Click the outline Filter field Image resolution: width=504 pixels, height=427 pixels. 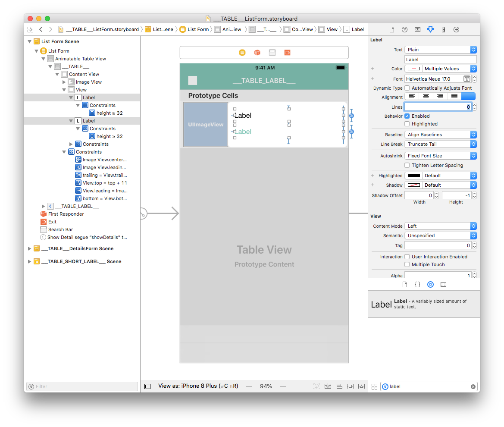coord(82,386)
